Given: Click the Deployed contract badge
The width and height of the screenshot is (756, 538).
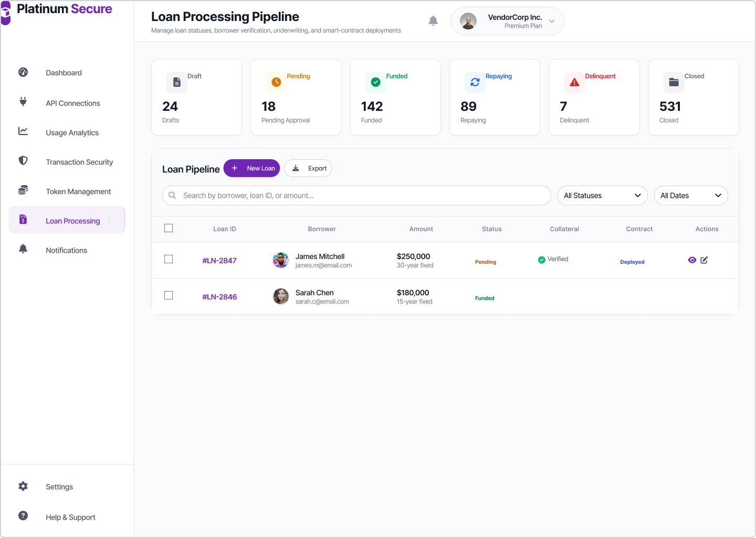Looking at the screenshot, I should (632, 262).
